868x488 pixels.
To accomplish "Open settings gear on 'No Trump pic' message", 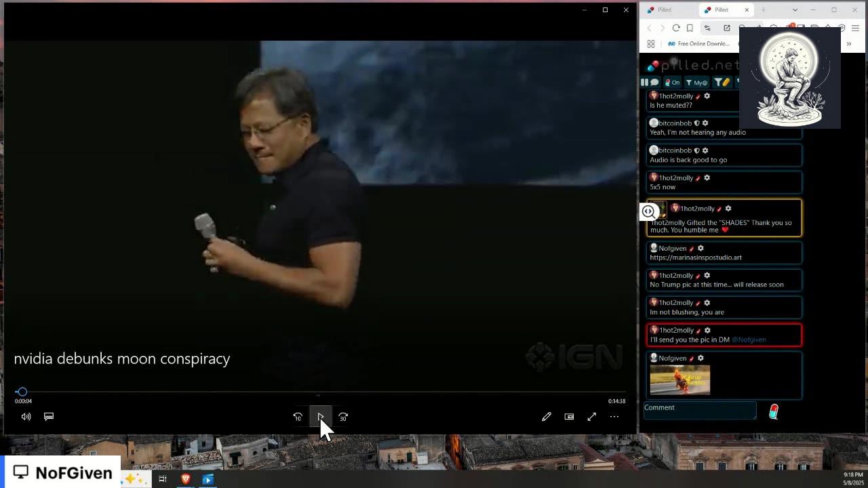I will point(707,276).
